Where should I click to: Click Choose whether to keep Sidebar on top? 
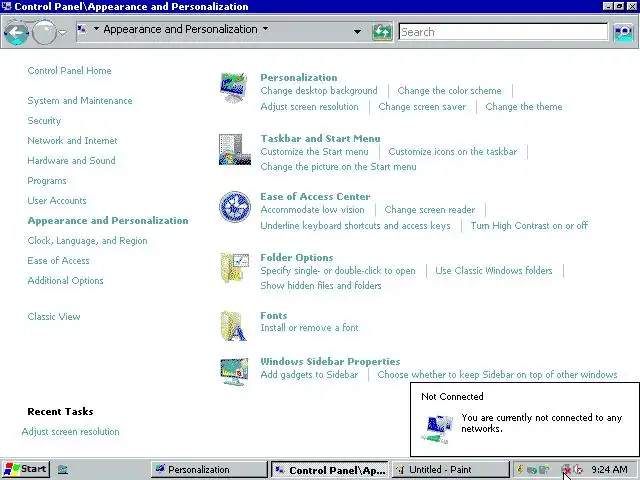pyautogui.click(x=497, y=375)
